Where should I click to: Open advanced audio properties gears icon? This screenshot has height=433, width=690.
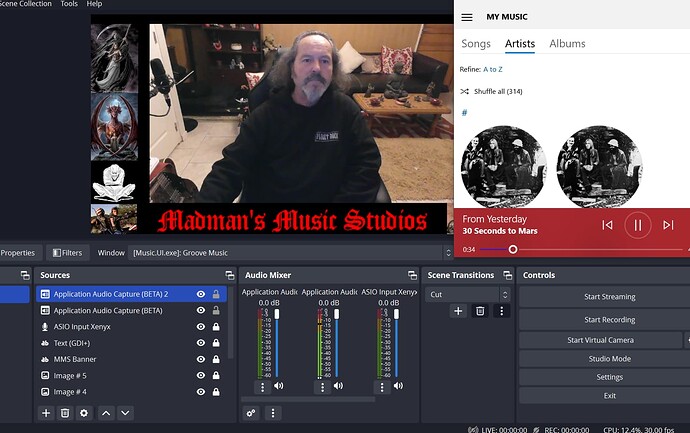(251, 413)
